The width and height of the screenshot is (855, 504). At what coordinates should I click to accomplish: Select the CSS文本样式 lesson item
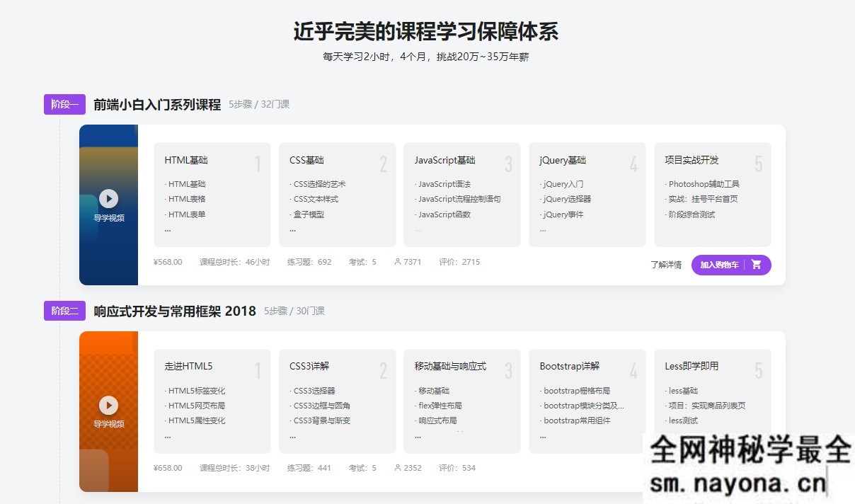tap(316, 199)
